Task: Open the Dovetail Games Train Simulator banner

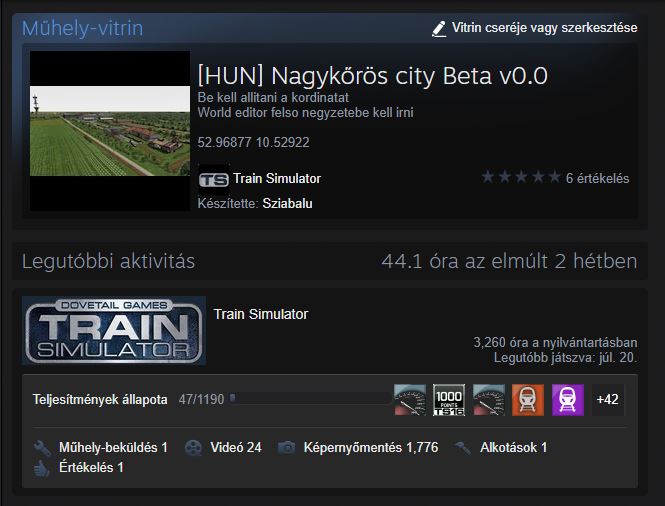Action: tap(114, 331)
